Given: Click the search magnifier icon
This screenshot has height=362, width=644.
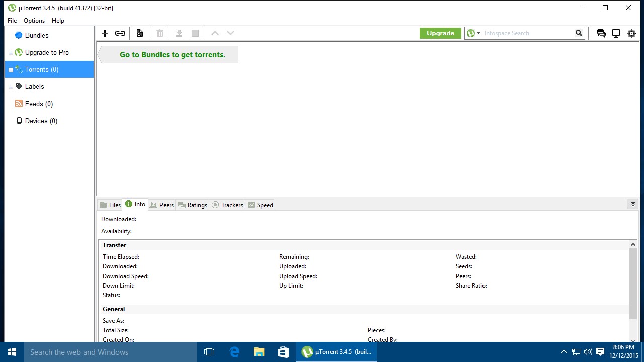Looking at the screenshot, I should click(579, 33).
